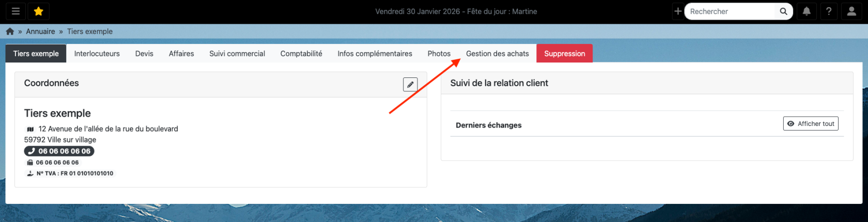Go to home via breadcrumb icon
This screenshot has width=868, height=222.
(10, 31)
